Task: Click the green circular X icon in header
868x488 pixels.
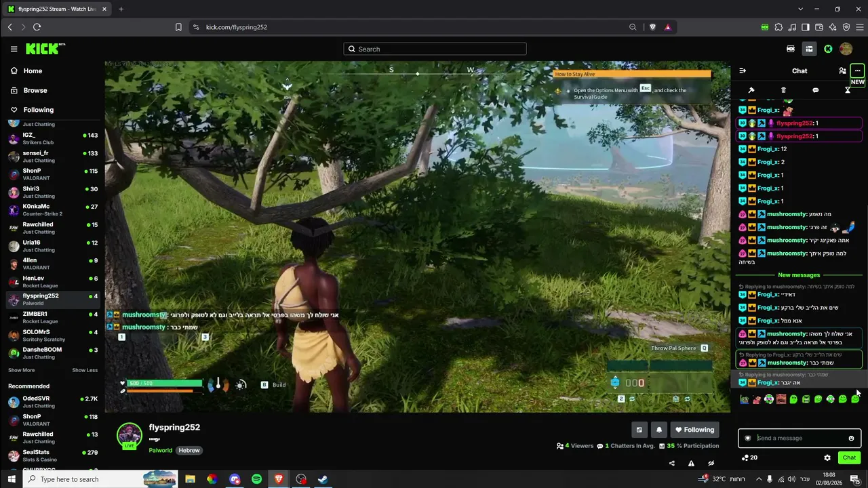Action: click(x=828, y=49)
